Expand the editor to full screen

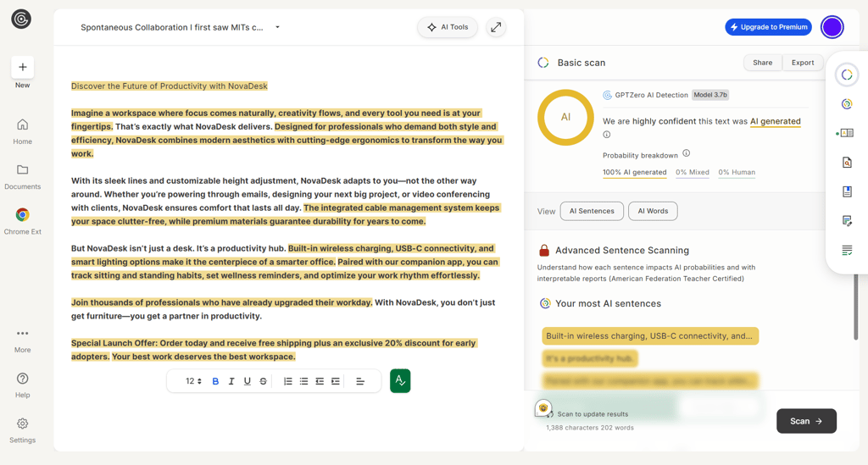(x=496, y=27)
